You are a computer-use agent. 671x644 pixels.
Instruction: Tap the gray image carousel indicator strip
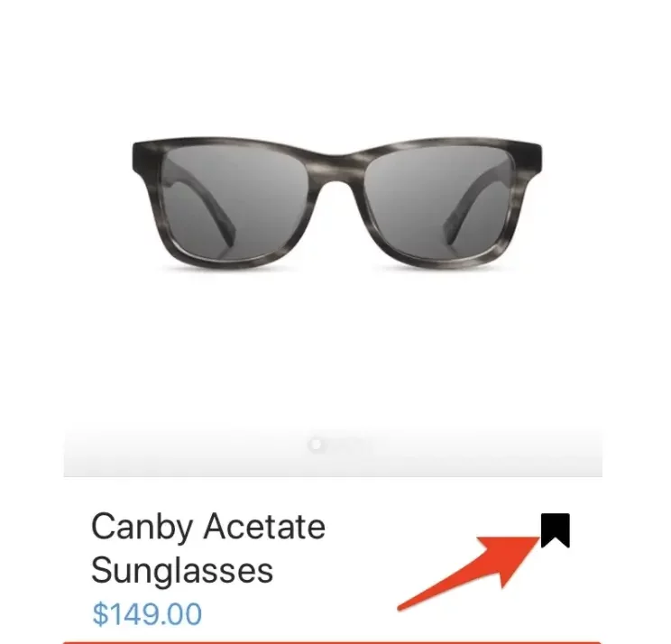coord(333,452)
